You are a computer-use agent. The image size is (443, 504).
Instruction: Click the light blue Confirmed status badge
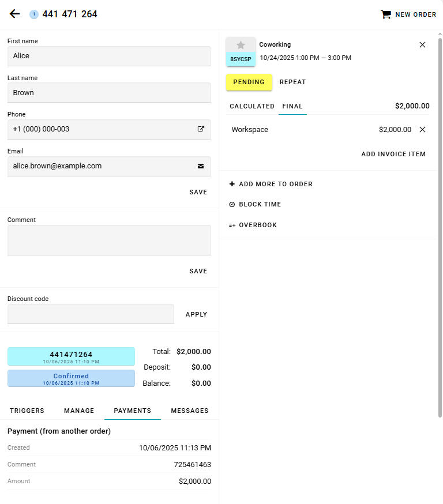(x=71, y=378)
